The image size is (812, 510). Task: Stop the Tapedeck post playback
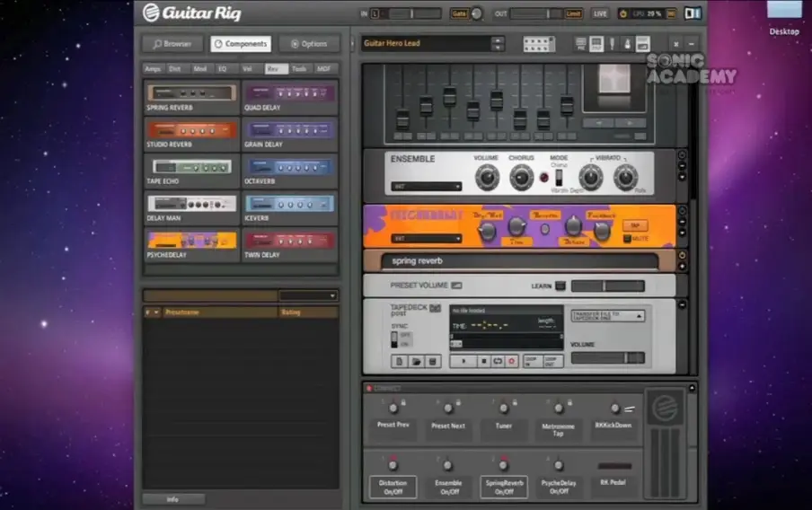coord(483,361)
